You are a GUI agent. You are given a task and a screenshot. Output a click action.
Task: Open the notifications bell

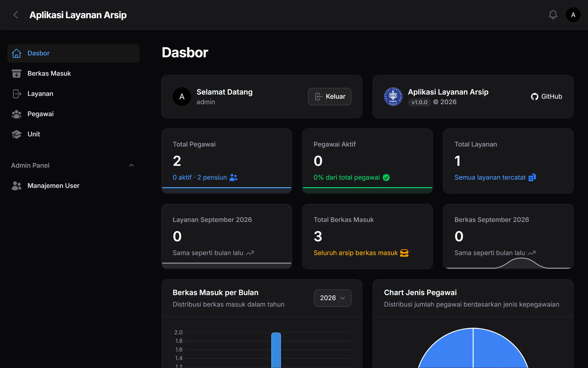pyautogui.click(x=553, y=15)
